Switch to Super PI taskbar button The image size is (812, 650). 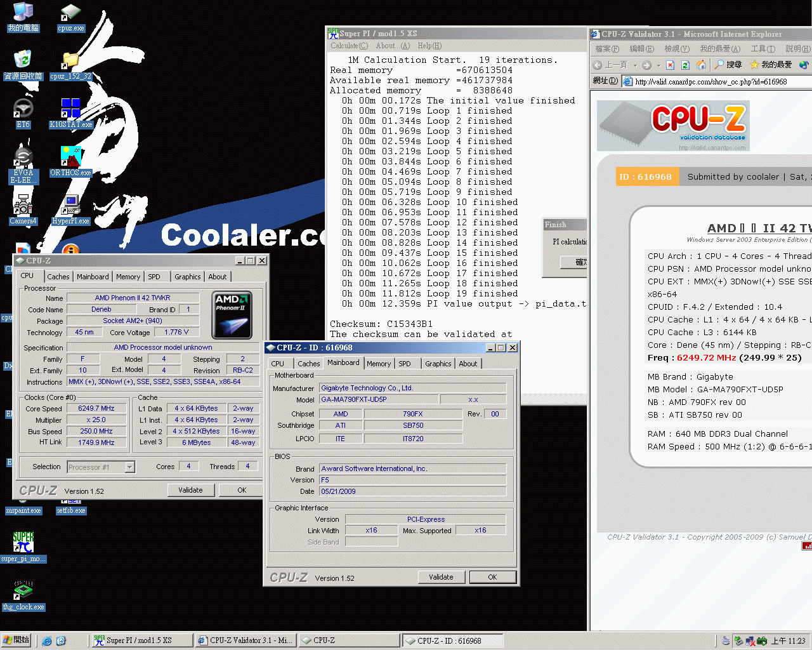141,640
